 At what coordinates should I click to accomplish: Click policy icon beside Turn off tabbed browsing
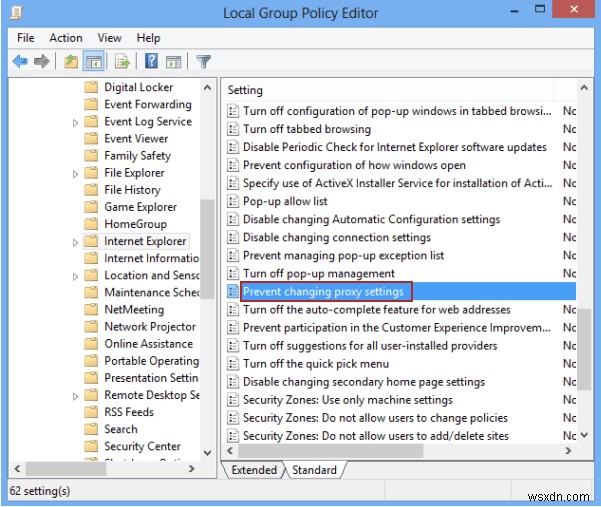233,129
